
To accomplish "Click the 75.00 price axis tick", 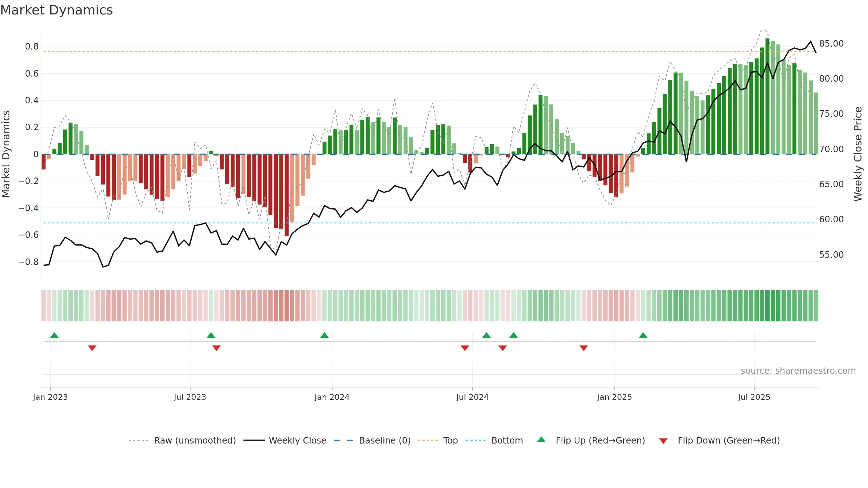I will point(831,114).
